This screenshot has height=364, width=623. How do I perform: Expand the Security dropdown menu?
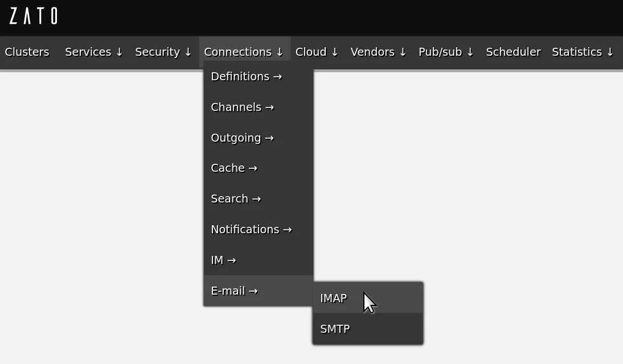(163, 52)
